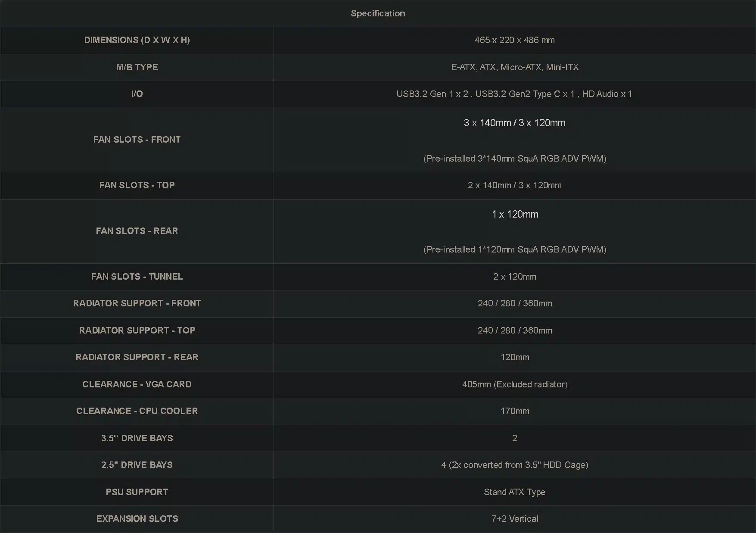
Task: Select the 3 x 140mm / 3 x 120mm text
Action: (x=514, y=123)
